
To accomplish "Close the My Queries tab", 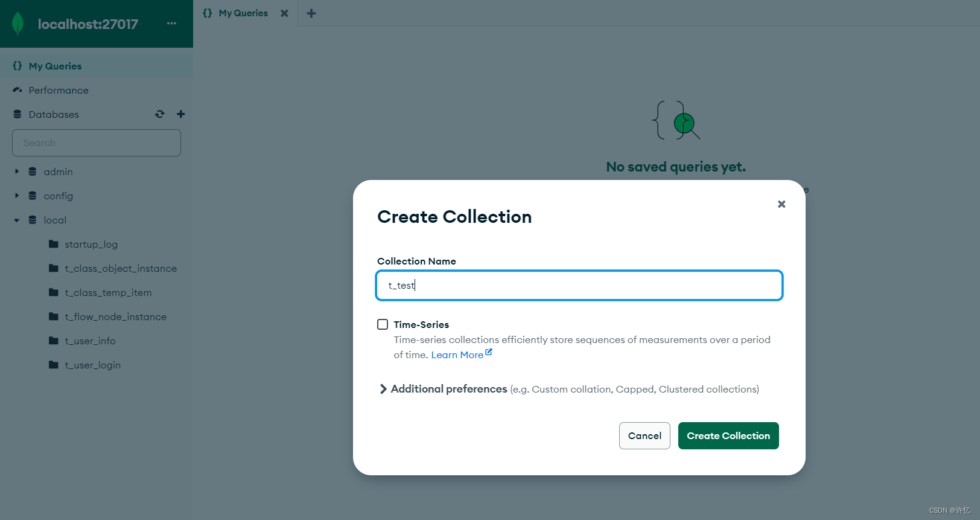I will (284, 13).
